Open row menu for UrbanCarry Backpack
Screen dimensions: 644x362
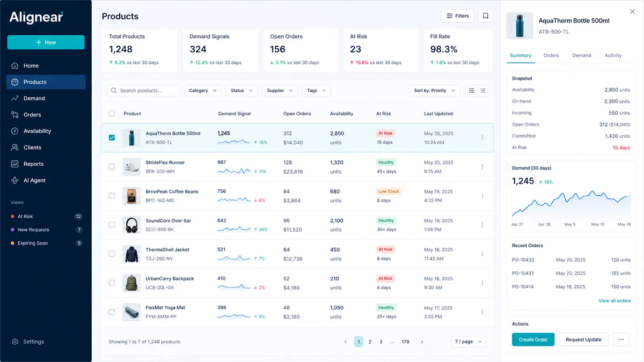click(x=482, y=283)
